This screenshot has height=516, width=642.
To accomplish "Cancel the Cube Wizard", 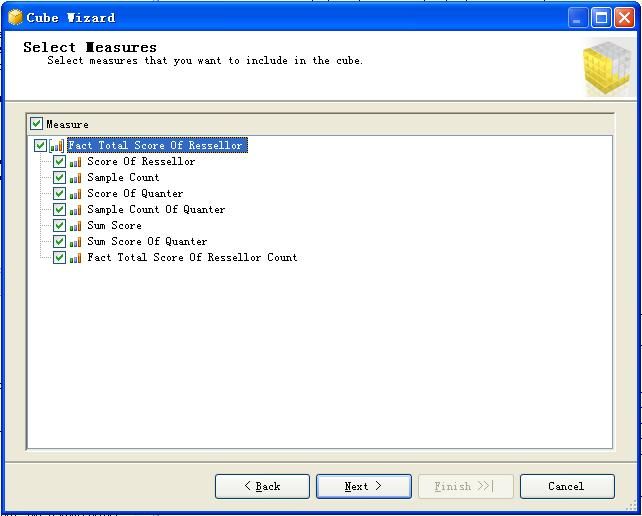I will tap(567, 486).
